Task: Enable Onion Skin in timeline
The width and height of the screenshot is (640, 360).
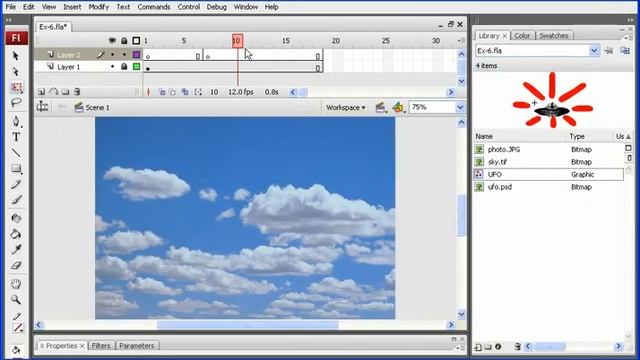Action: tap(162, 92)
